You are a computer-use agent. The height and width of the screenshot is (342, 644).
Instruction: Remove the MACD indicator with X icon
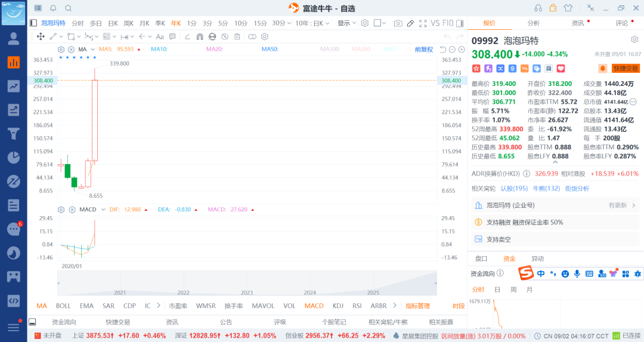72,209
